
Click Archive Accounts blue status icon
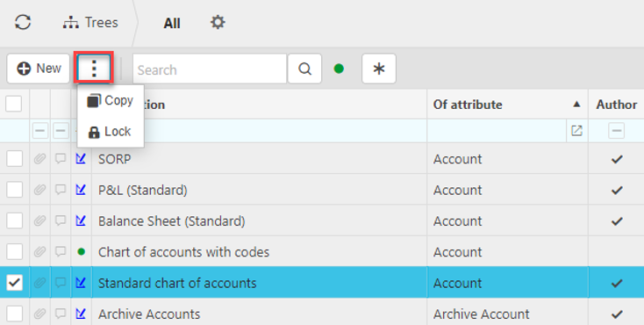[x=81, y=314]
